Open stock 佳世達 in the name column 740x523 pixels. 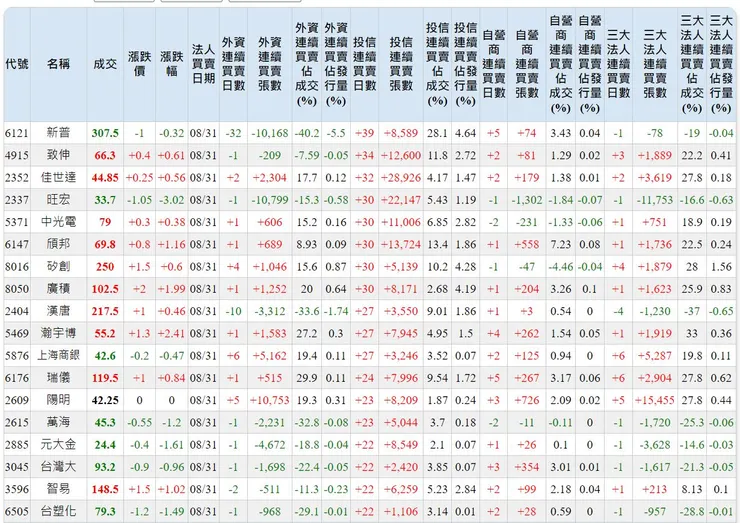[x=59, y=177]
